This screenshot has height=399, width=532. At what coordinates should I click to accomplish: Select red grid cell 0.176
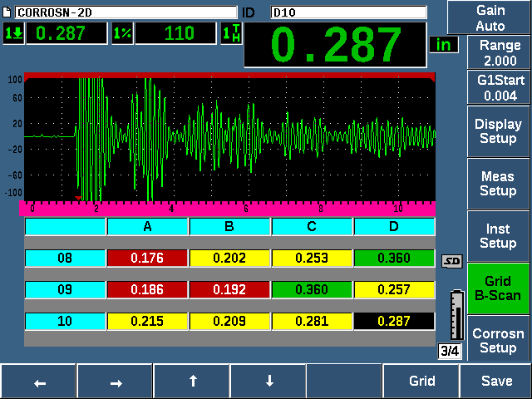click(147, 259)
